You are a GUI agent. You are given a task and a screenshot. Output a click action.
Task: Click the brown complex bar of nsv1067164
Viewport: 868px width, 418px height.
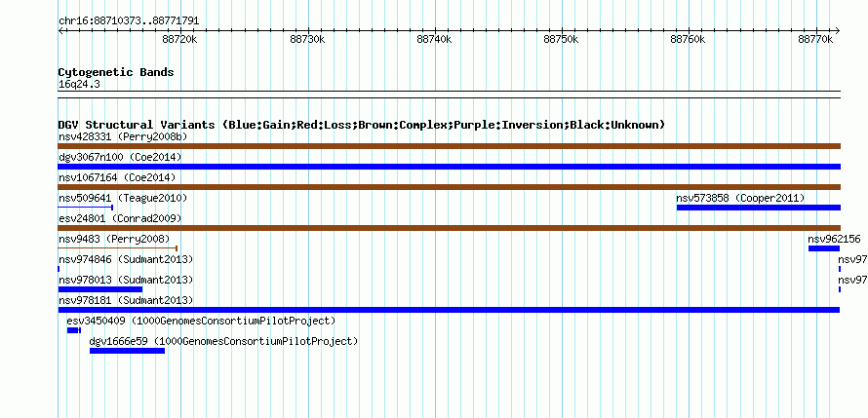pos(450,187)
